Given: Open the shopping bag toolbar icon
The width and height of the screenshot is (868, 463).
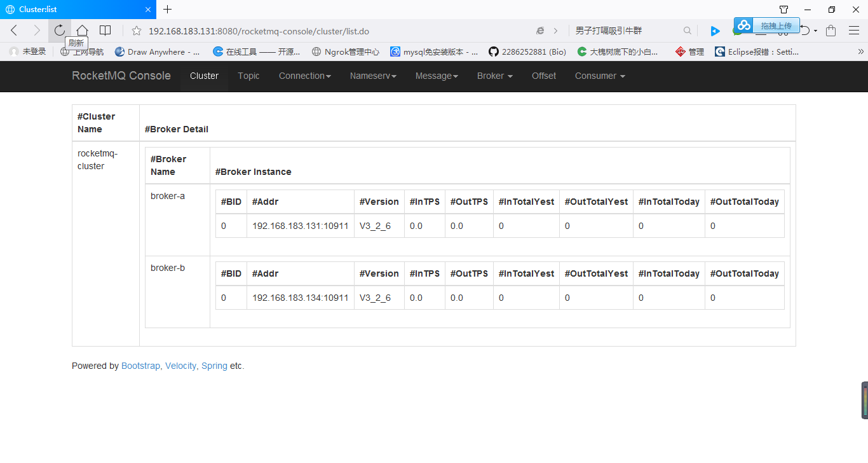Looking at the screenshot, I should [x=831, y=31].
